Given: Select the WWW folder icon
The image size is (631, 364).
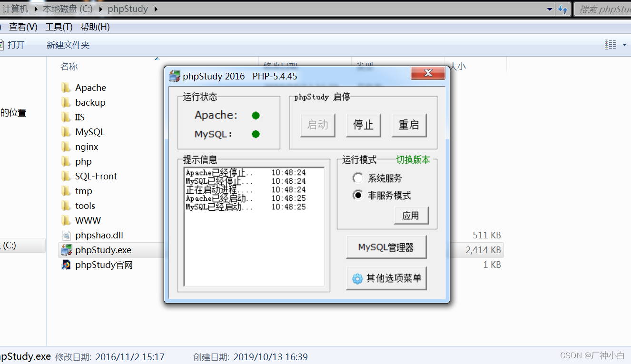Looking at the screenshot, I should click(66, 220).
